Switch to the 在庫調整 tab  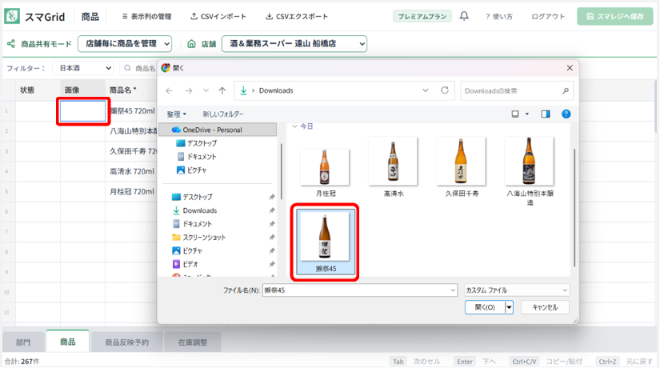pos(192,342)
